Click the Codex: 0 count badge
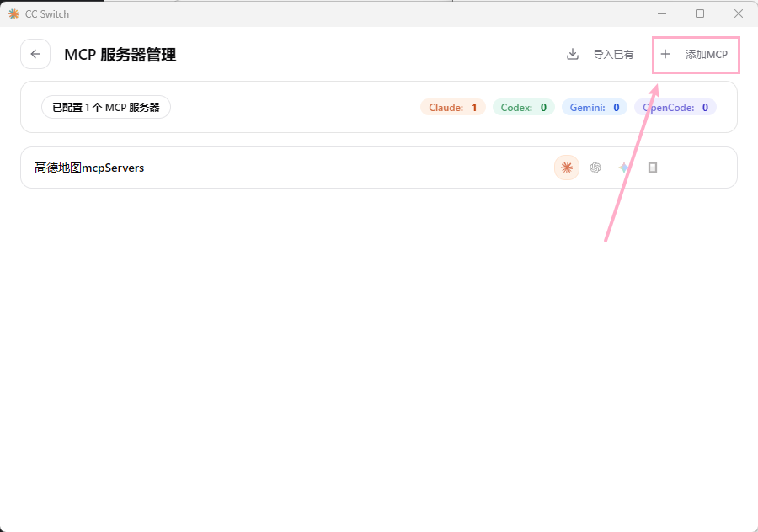The image size is (758, 532). pyautogui.click(x=523, y=108)
